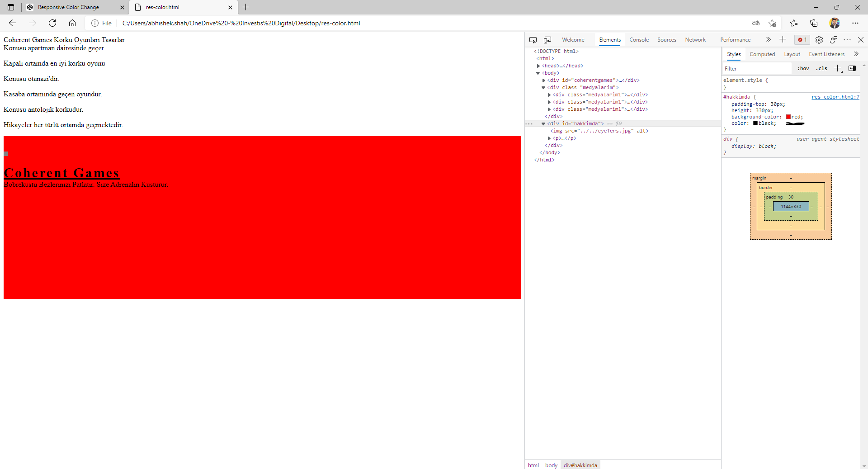Open the Performance tab
The image size is (868, 469).
click(735, 40)
